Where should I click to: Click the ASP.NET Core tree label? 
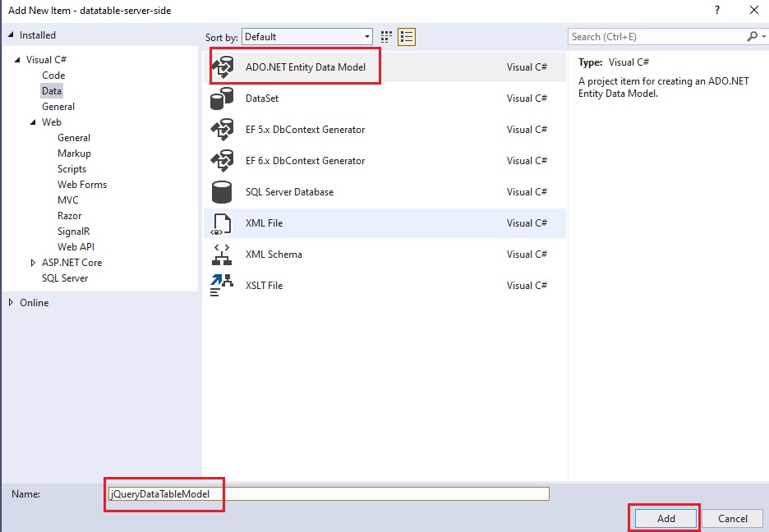point(71,263)
